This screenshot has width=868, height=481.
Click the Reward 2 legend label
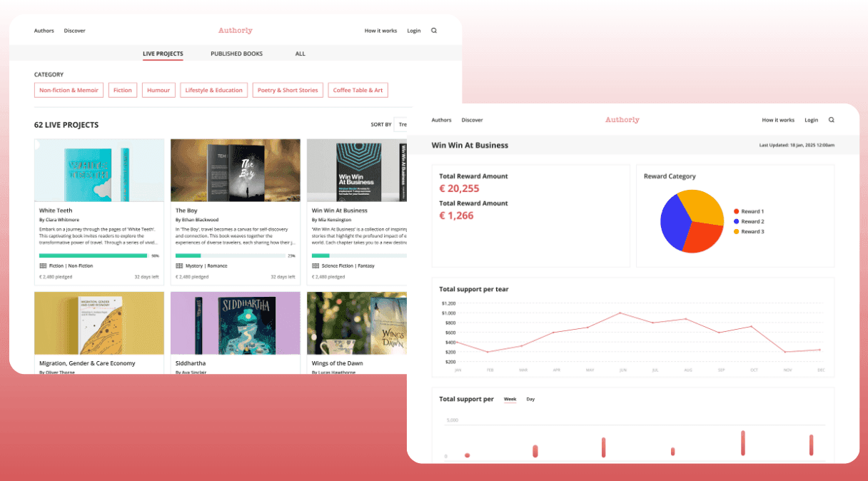(x=752, y=221)
